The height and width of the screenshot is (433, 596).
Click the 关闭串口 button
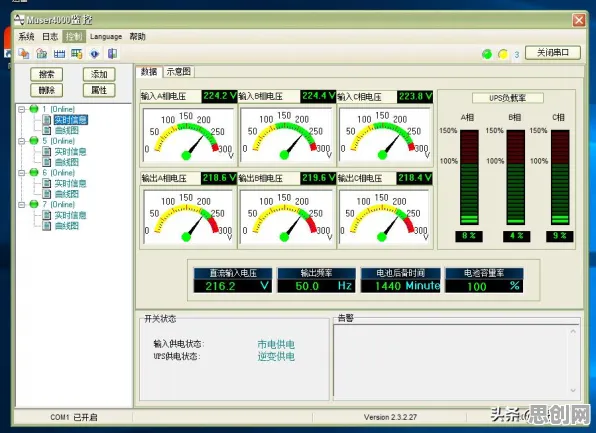point(553,53)
